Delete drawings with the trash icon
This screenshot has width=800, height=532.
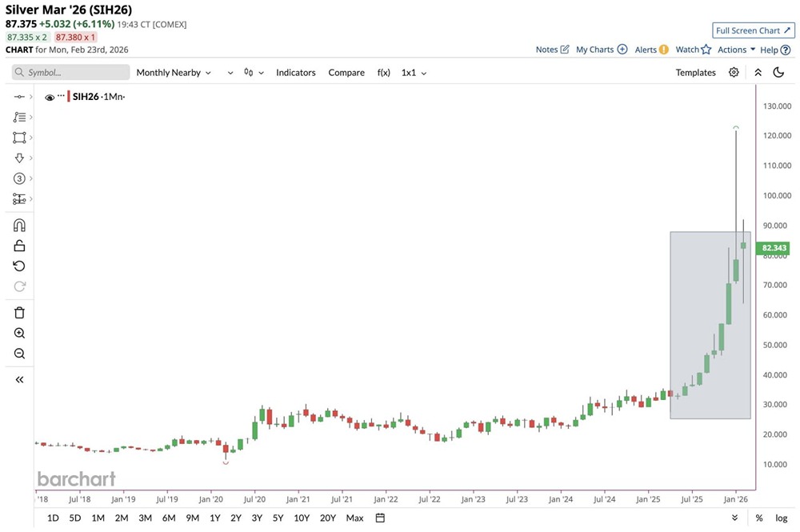pos(20,313)
